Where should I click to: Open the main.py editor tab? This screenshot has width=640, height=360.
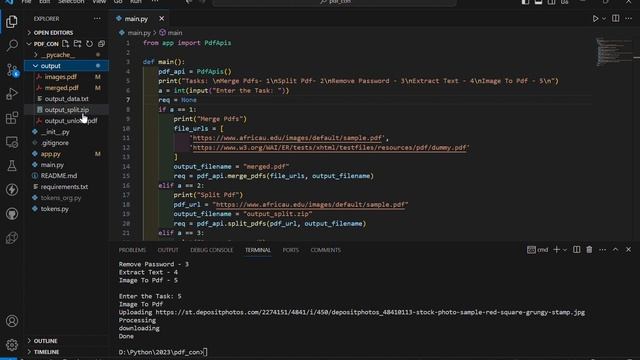point(136,19)
